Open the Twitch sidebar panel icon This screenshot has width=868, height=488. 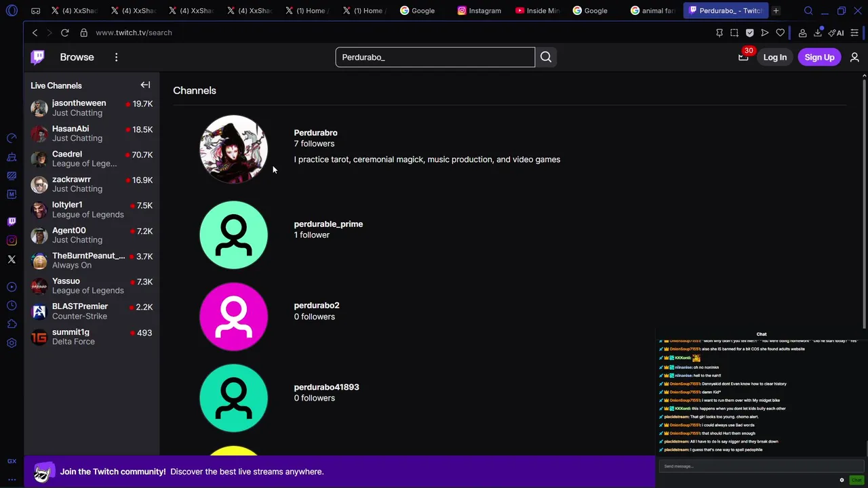[12, 222]
